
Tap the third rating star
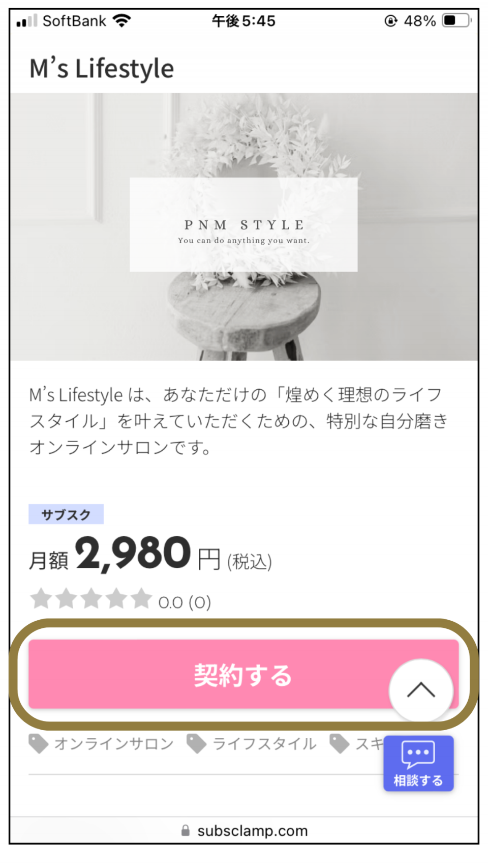click(91, 599)
